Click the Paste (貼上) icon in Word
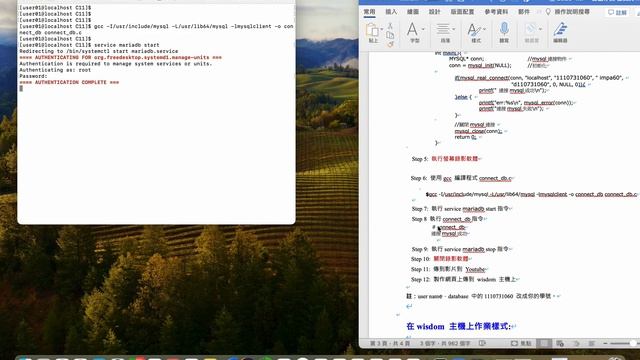The height and width of the screenshot is (360, 640). coord(372,31)
